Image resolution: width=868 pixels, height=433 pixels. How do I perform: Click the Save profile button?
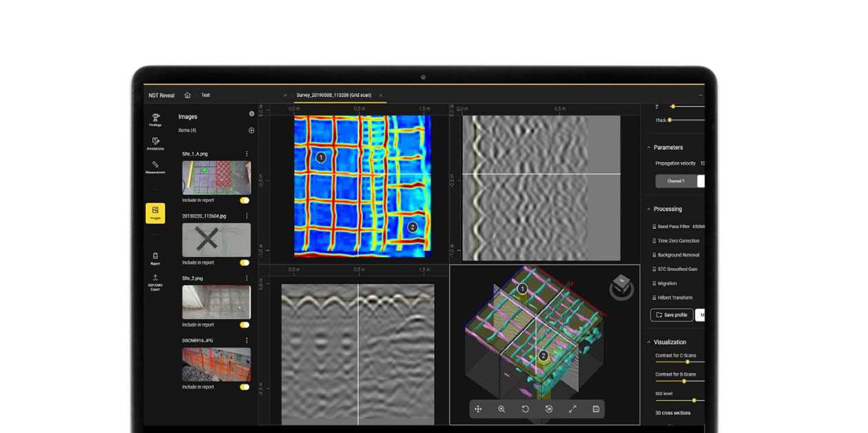pyautogui.click(x=672, y=315)
